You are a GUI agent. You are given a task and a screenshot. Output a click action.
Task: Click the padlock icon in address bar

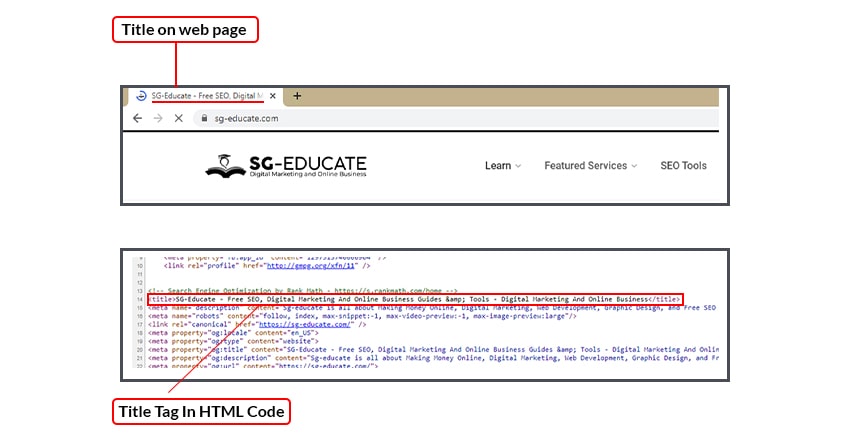pos(204,118)
